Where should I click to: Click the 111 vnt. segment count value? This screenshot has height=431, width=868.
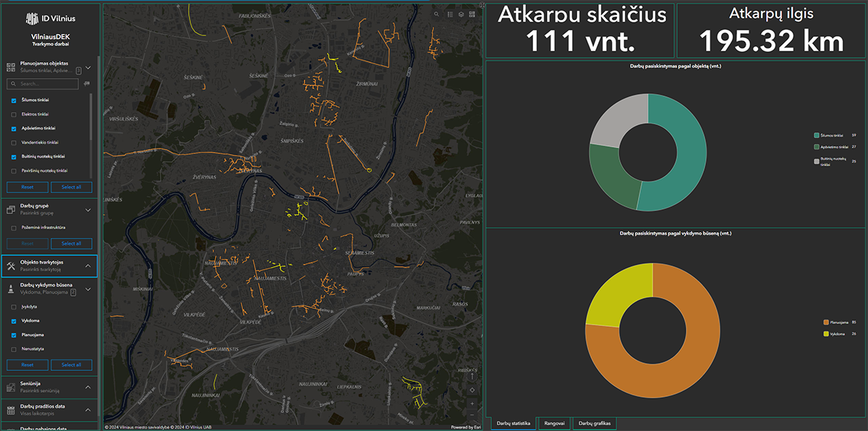pyautogui.click(x=581, y=41)
